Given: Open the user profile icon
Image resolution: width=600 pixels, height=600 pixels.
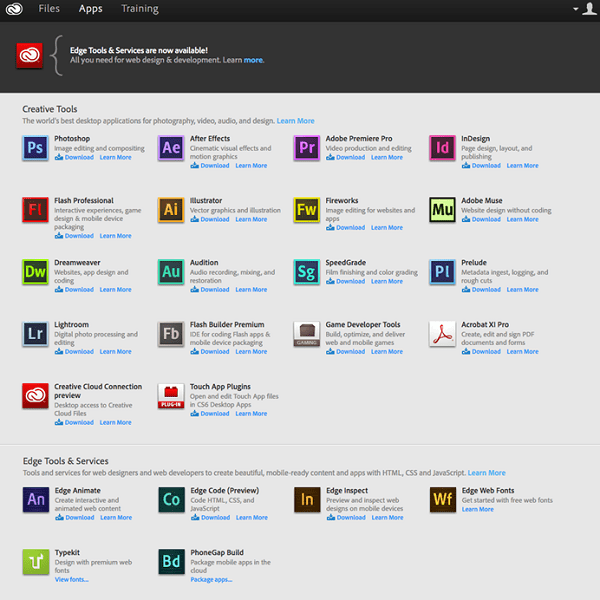Looking at the screenshot, I should [x=589, y=9].
